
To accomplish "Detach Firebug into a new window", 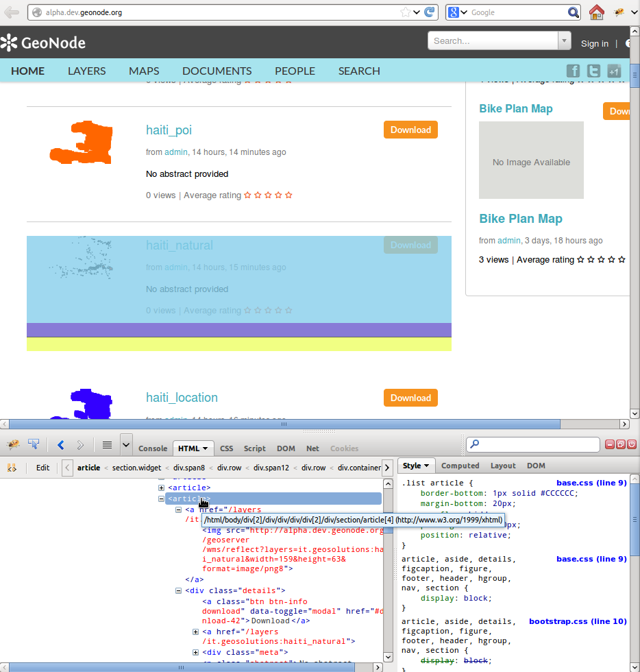I will pos(621,444).
